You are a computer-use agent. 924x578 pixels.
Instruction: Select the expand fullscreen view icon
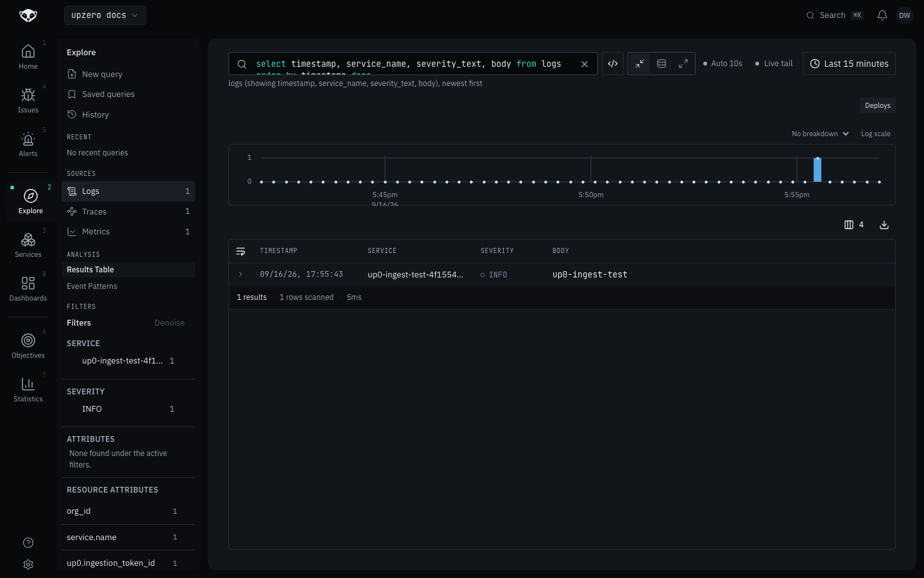pos(683,64)
